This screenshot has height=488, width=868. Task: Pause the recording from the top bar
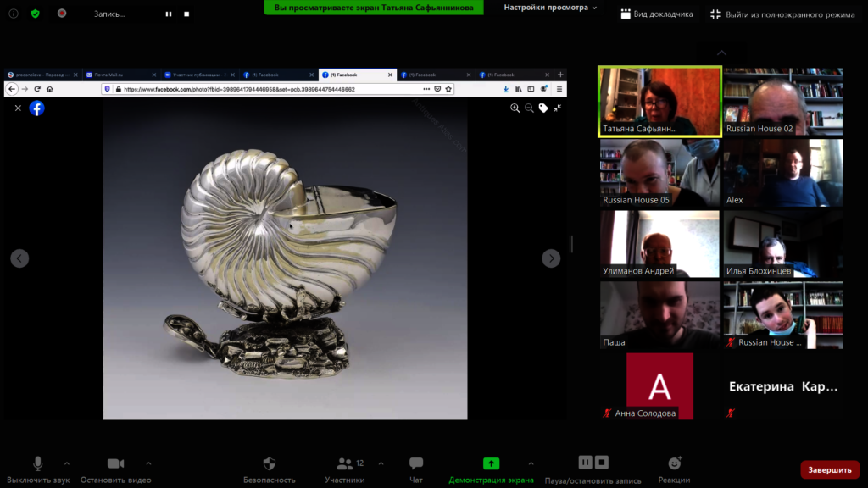pyautogui.click(x=169, y=14)
